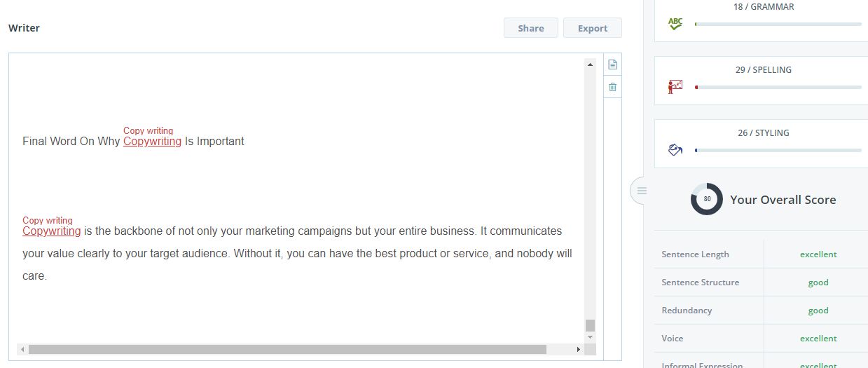Apply the 'Copy writing' suggestion above the heading
868x368 pixels.
[148, 131]
